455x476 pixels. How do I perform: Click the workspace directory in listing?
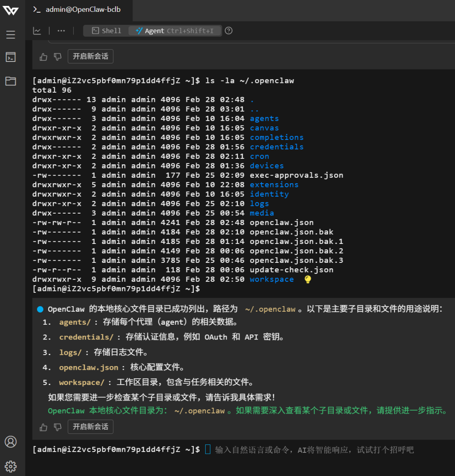(x=272, y=279)
